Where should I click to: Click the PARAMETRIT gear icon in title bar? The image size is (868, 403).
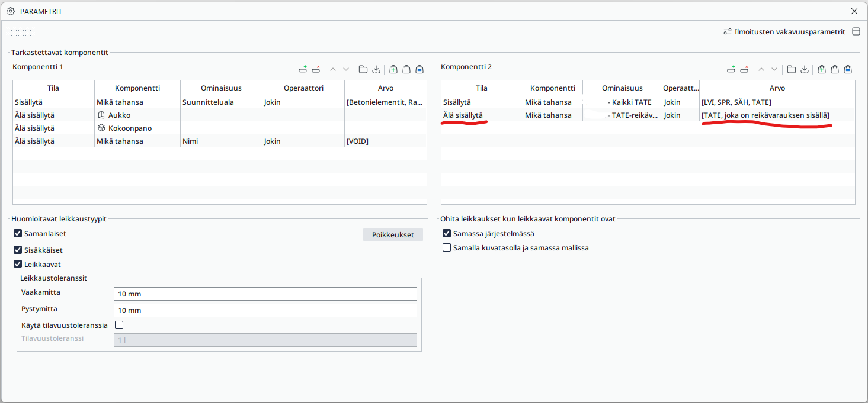pyautogui.click(x=11, y=11)
